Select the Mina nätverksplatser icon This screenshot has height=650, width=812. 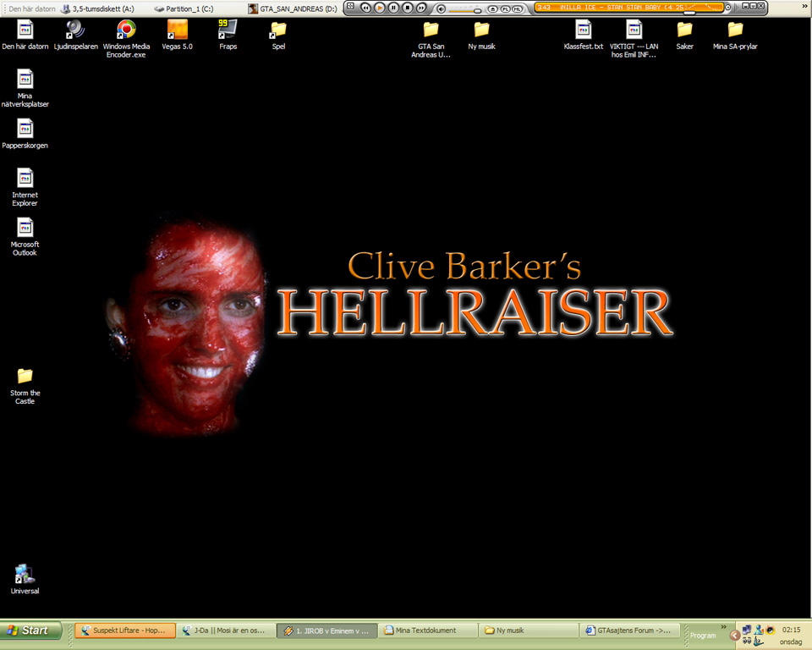pos(25,88)
